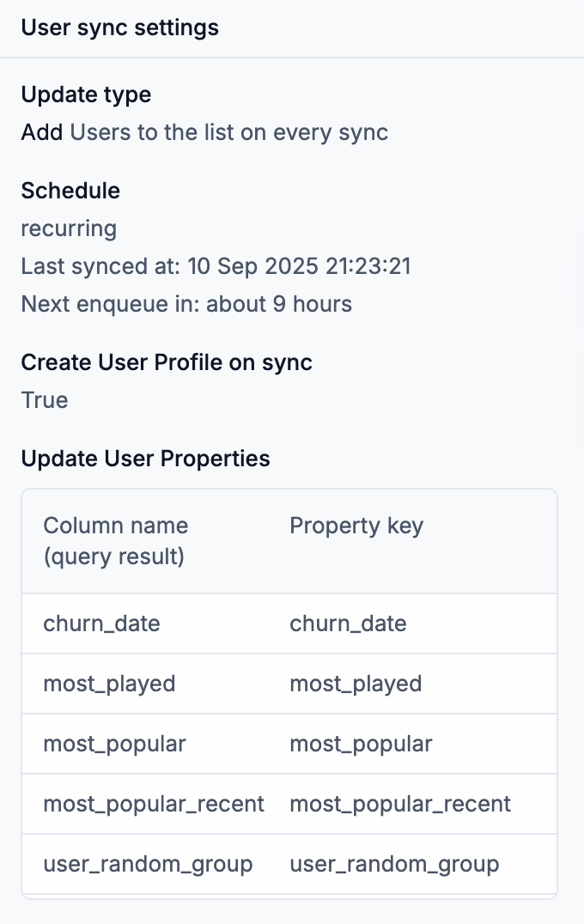The image size is (584, 924).
Task: Select churn_date in Column name column
Action: [102, 623]
